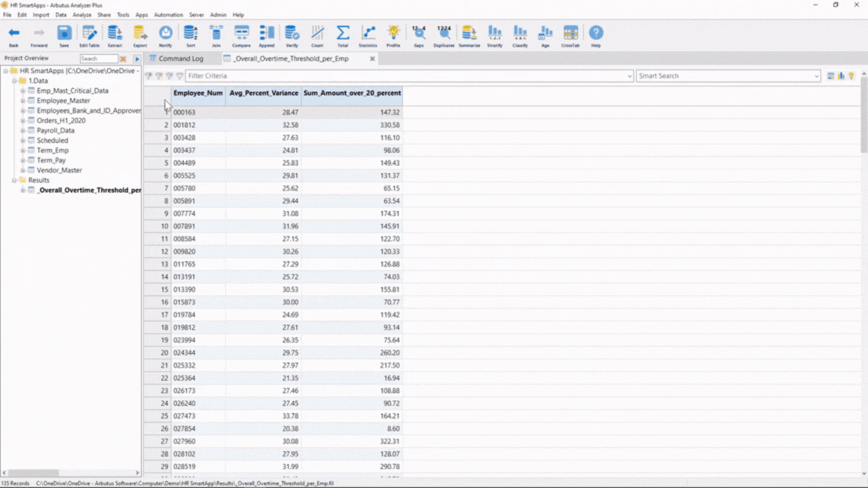Click the Save button
The width and height of the screenshot is (868, 488).
64,34
